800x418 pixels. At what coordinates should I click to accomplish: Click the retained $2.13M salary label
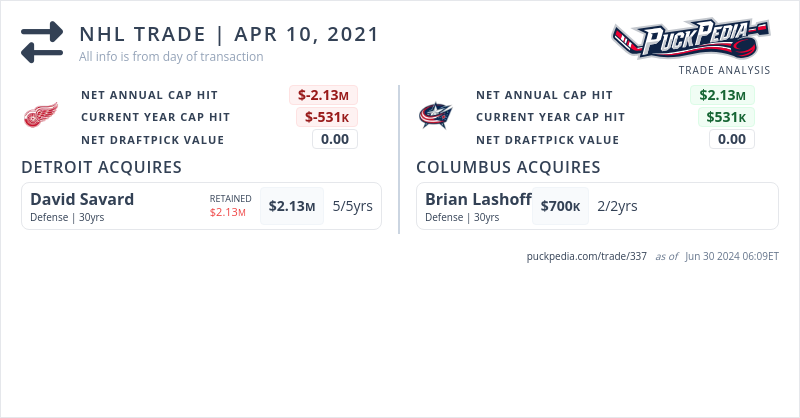coord(228,211)
